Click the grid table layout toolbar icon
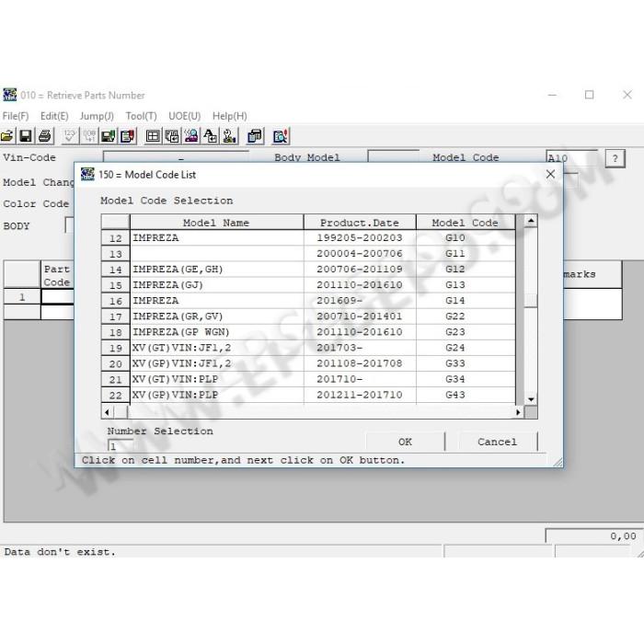Viewport: 644px width, 644px height. pos(153,136)
